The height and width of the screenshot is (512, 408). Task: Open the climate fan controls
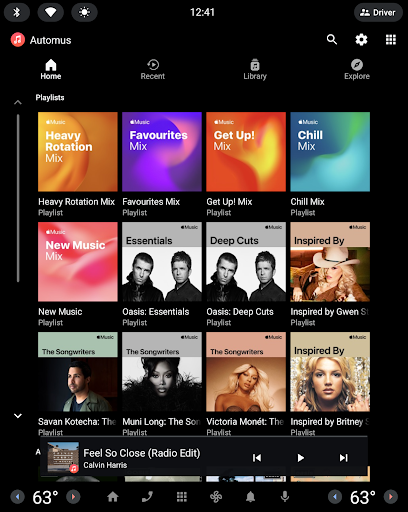tap(216, 497)
